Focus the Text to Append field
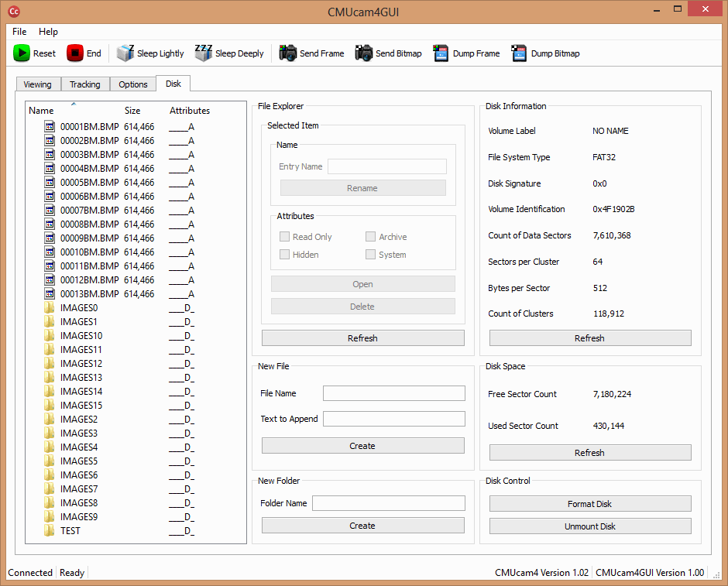Screen dimensions: 728x586 coord(394,419)
